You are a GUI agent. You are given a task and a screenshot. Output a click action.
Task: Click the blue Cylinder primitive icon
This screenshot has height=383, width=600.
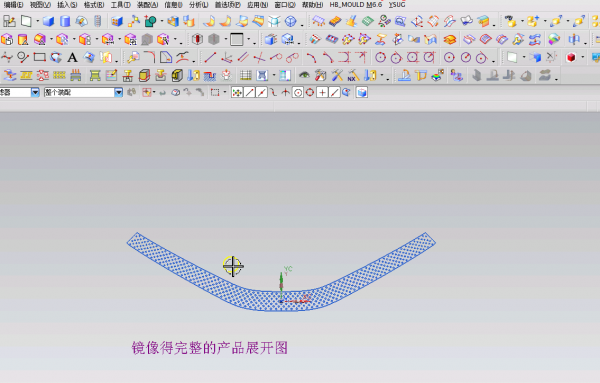tap(65, 21)
